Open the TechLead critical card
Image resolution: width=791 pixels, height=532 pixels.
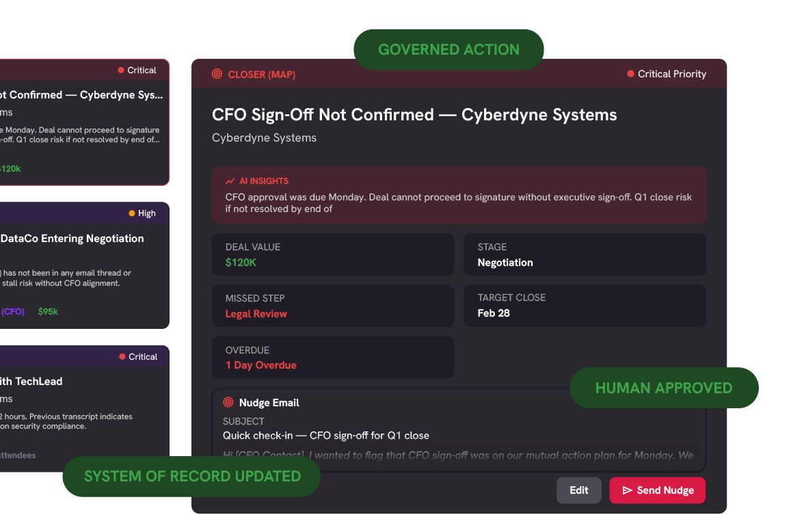[83, 409]
